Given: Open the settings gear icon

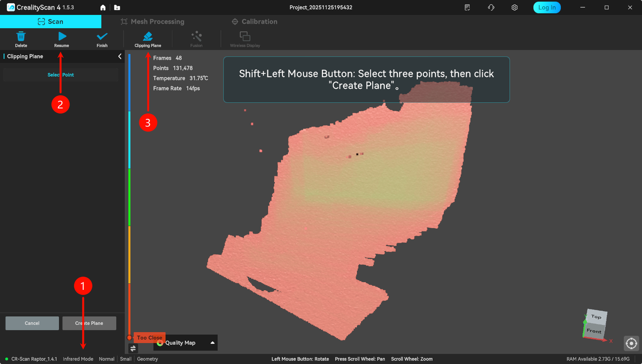Looking at the screenshot, I should pyautogui.click(x=515, y=8).
